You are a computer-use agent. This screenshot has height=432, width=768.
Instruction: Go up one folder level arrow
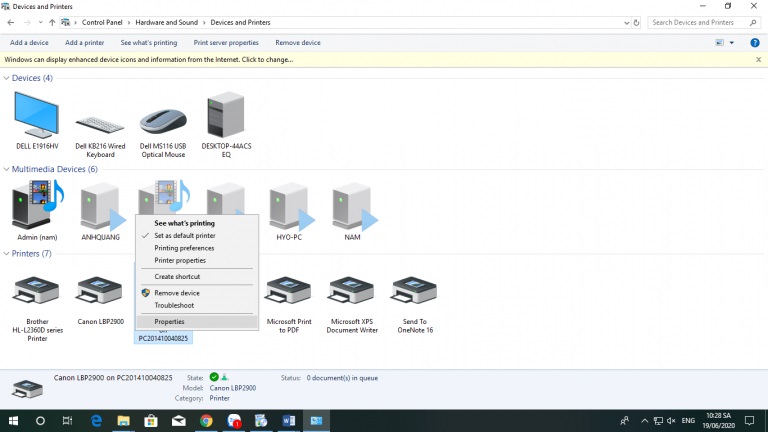(52, 23)
